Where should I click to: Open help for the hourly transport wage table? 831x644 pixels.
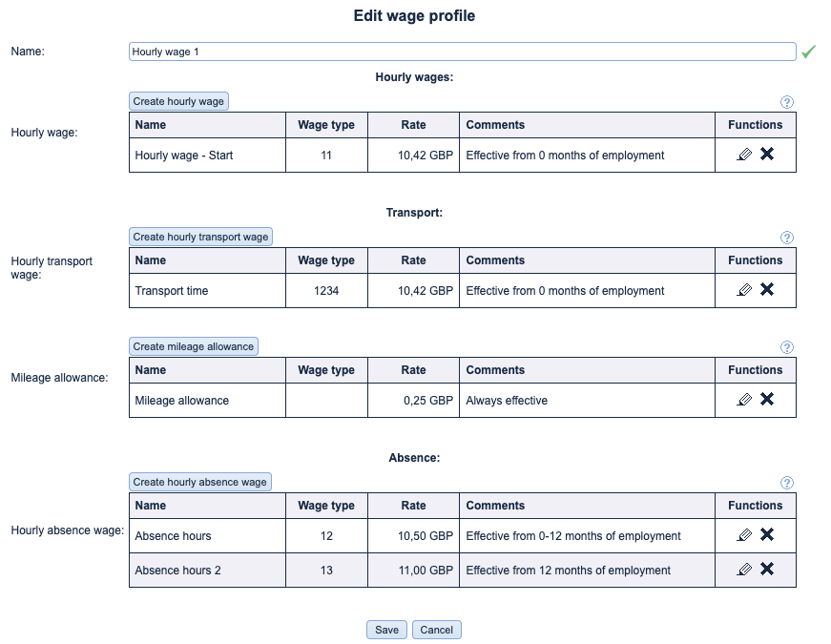click(x=787, y=238)
